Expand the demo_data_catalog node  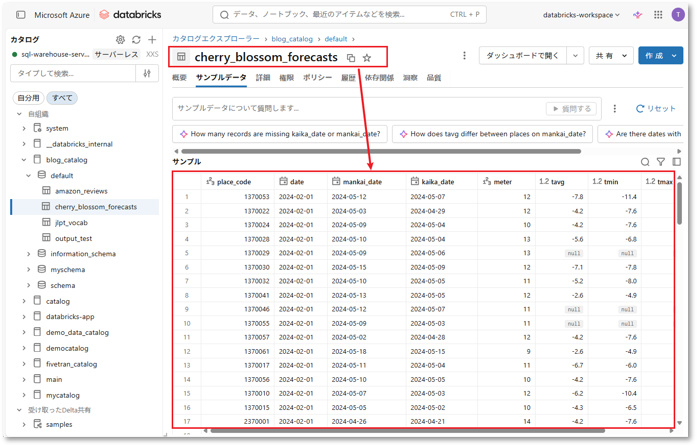pos(24,332)
